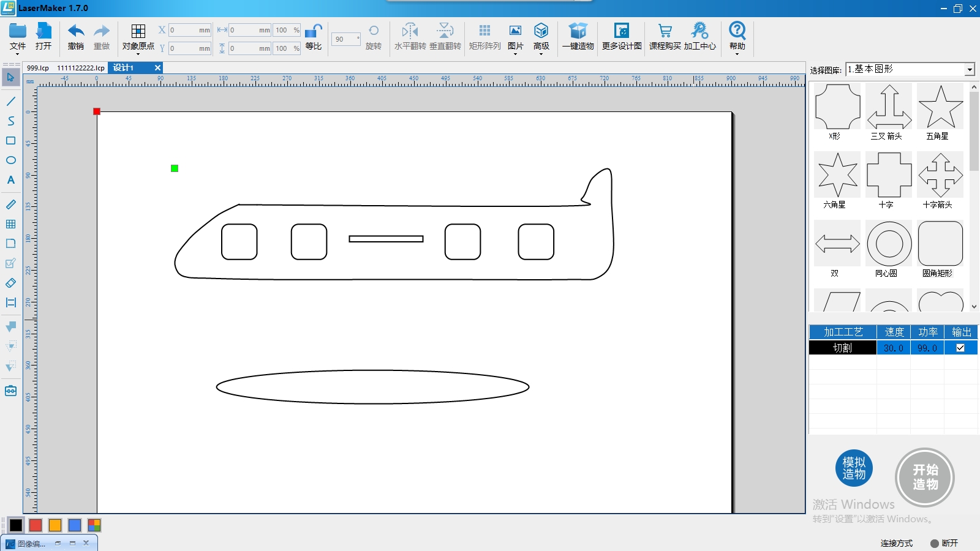The width and height of the screenshot is (980, 551).
Task: Select the ellipse drawing tool
Action: (10, 160)
